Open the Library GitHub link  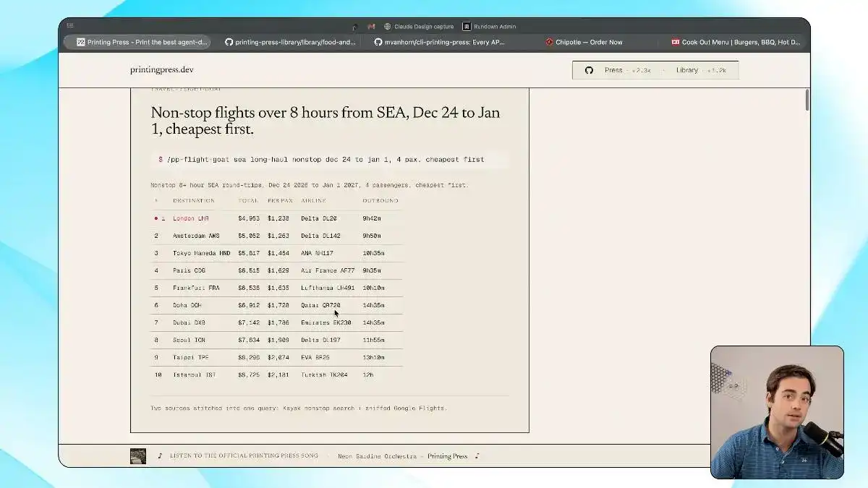(701, 70)
